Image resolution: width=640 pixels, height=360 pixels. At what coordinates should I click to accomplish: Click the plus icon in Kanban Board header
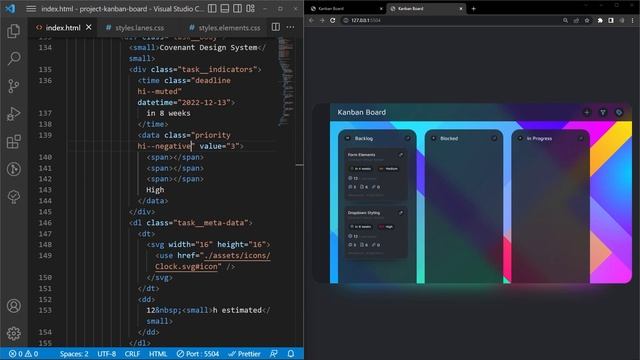point(587,112)
